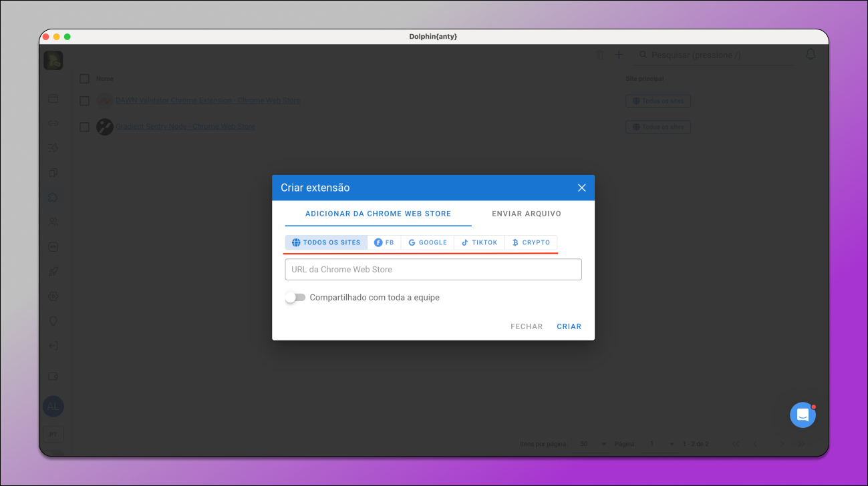Open the extensions puzzle icon in sidebar
868x486 pixels.
tap(53, 197)
